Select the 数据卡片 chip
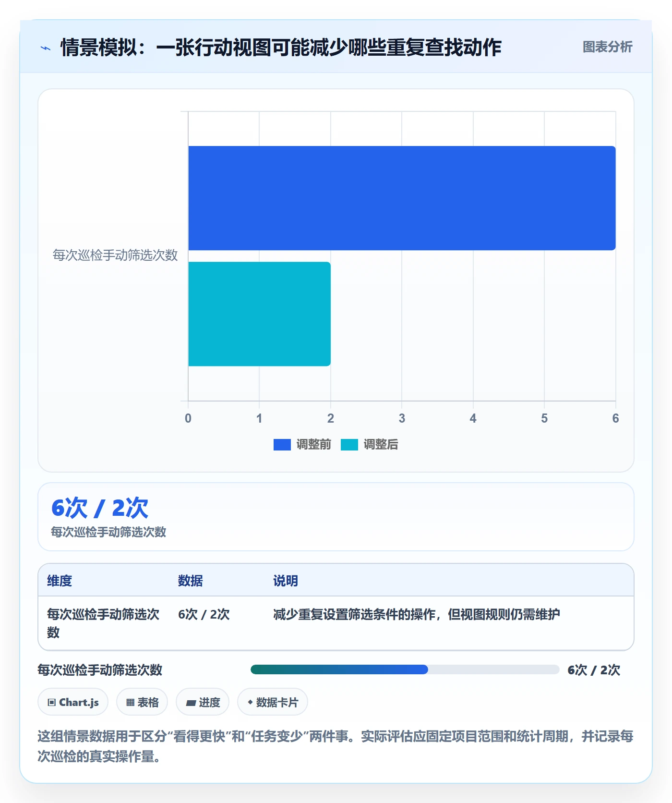672x803 pixels. coord(273,702)
